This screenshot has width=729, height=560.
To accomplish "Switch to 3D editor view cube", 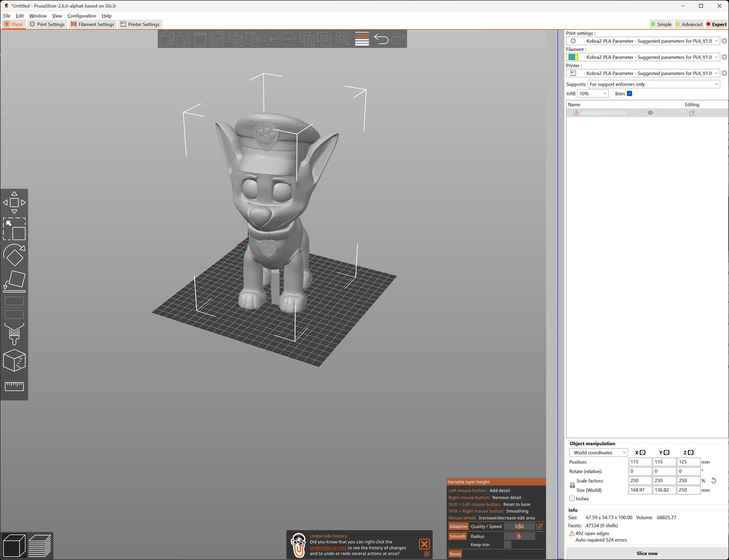I will [14, 545].
